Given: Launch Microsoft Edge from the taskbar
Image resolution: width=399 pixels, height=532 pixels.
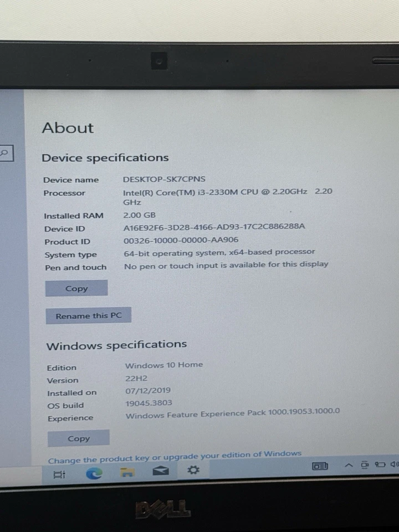Looking at the screenshot, I should click(94, 473).
